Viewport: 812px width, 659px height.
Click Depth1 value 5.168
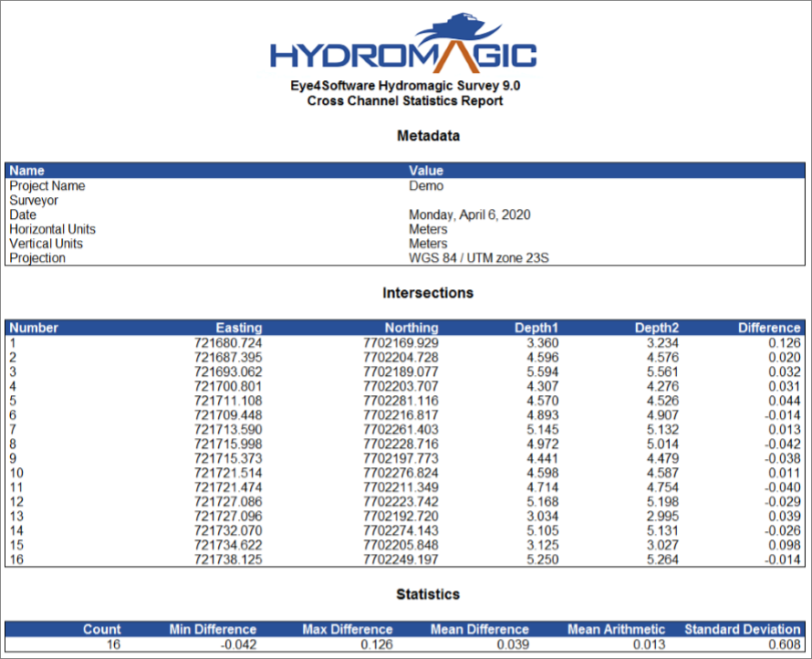[x=543, y=502]
